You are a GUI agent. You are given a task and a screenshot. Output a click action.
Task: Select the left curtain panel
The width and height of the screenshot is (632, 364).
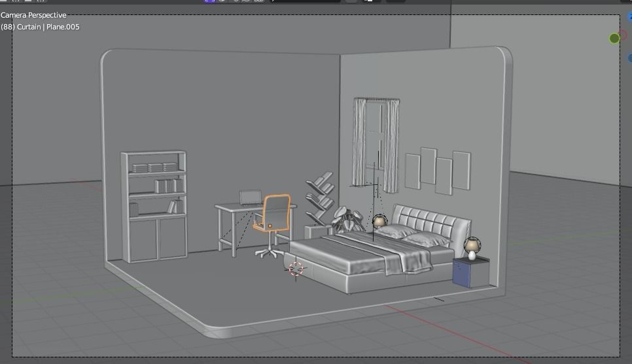pyautogui.click(x=359, y=142)
